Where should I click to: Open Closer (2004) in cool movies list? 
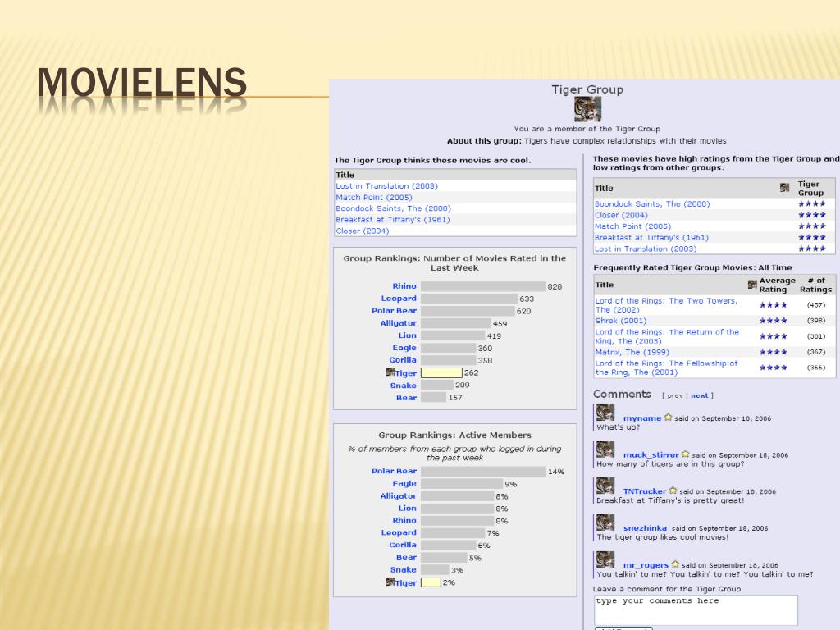point(362,231)
